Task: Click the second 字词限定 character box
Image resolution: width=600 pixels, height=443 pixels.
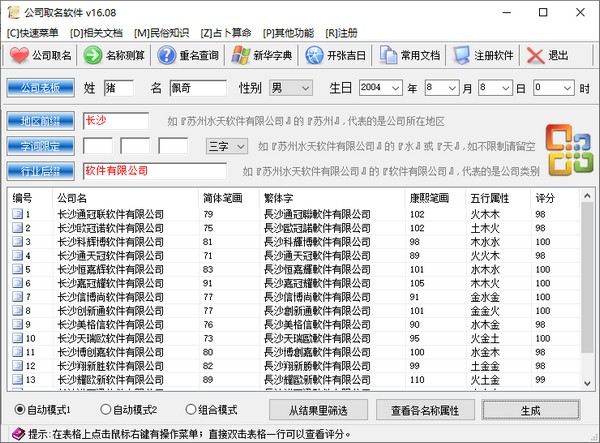Action: coord(135,146)
